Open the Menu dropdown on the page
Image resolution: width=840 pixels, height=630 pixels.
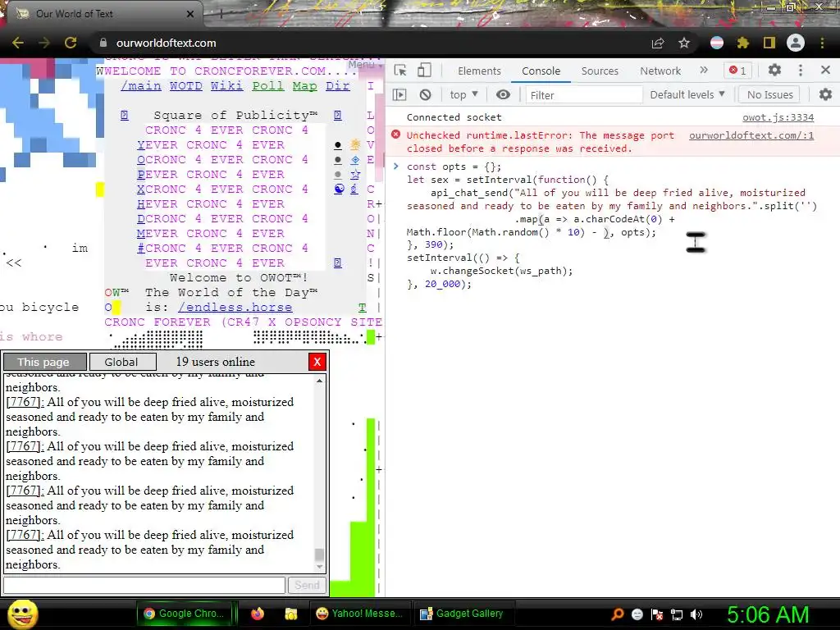click(x=365, y=64)
